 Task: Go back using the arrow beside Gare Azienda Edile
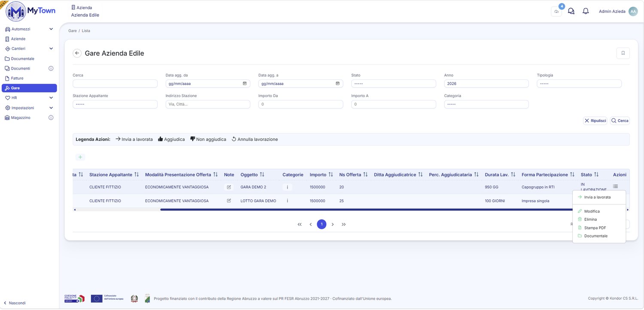[x=77, y=53]
